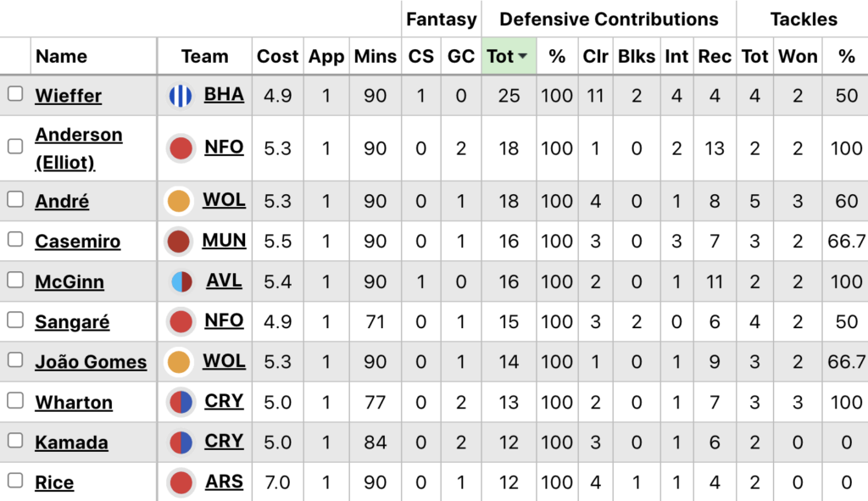Click CRY badge in Wharton row
The width and height of the screenshot is (868, 501).
pos(181,402)
